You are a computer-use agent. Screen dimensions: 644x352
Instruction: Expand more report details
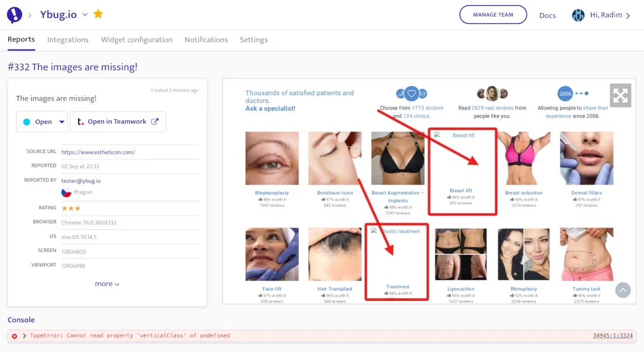(107, 284)
